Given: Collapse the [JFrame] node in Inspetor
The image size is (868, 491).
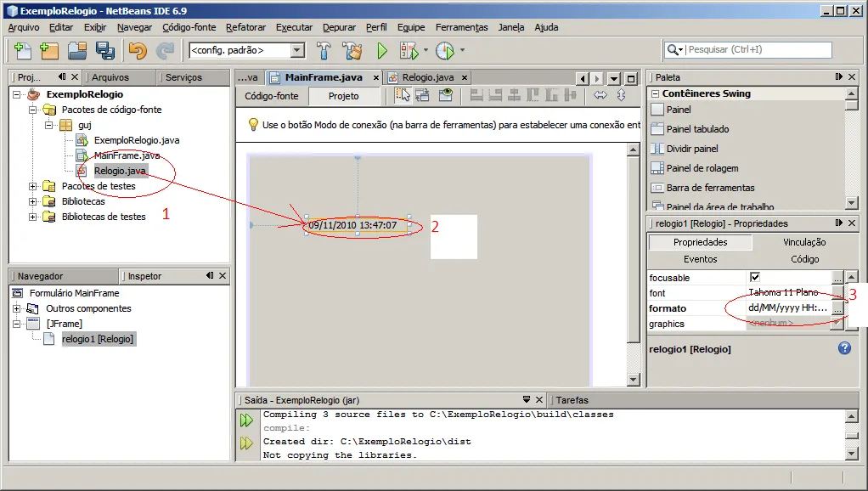Looking at the screenshot, I should [x=17, y=324].
